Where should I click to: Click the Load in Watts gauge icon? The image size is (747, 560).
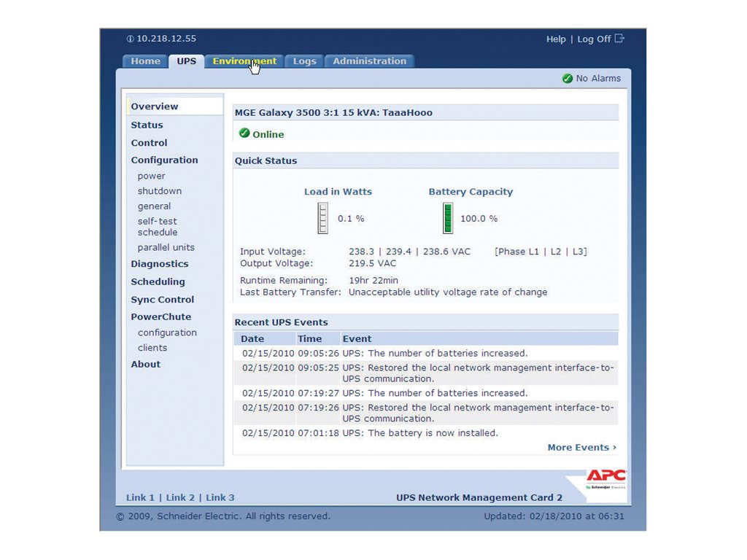coord(322,218)
